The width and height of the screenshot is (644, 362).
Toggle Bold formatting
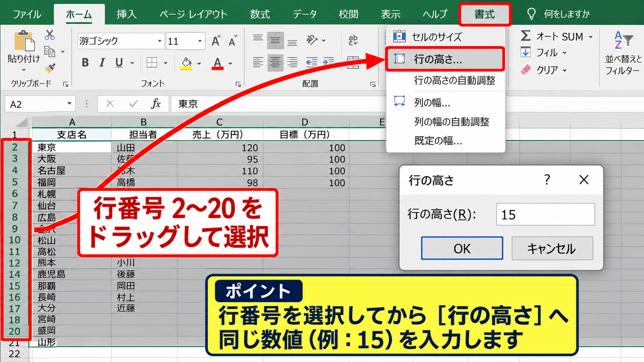point(85,63)
